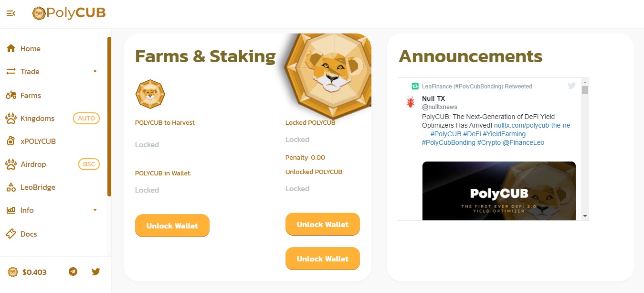Click the PolyCUB lion logo in header
Image resolution: width=644 pixels, height=293 pixels.
coord(38,13)
